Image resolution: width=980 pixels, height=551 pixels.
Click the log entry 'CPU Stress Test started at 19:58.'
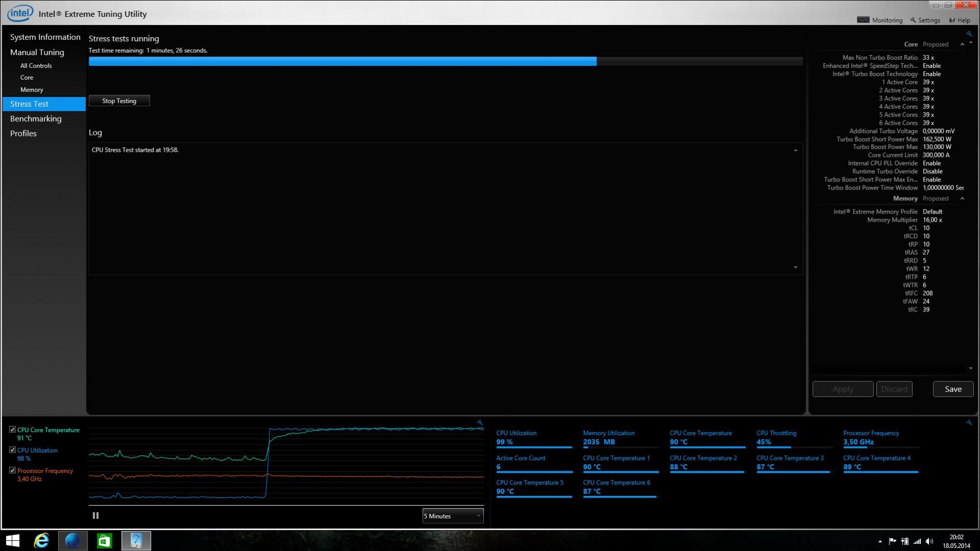[x=135, y=150]
